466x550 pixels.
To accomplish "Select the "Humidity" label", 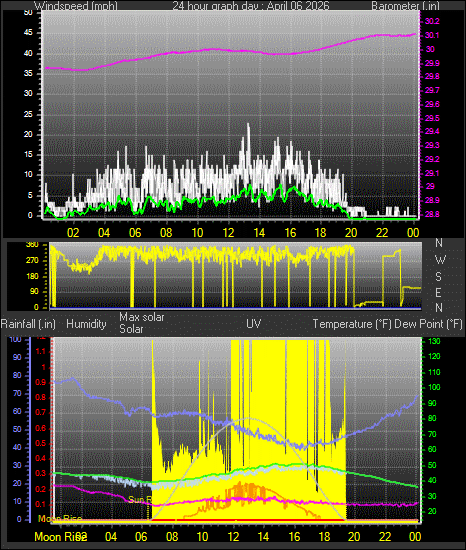I will tap(86, 324).
